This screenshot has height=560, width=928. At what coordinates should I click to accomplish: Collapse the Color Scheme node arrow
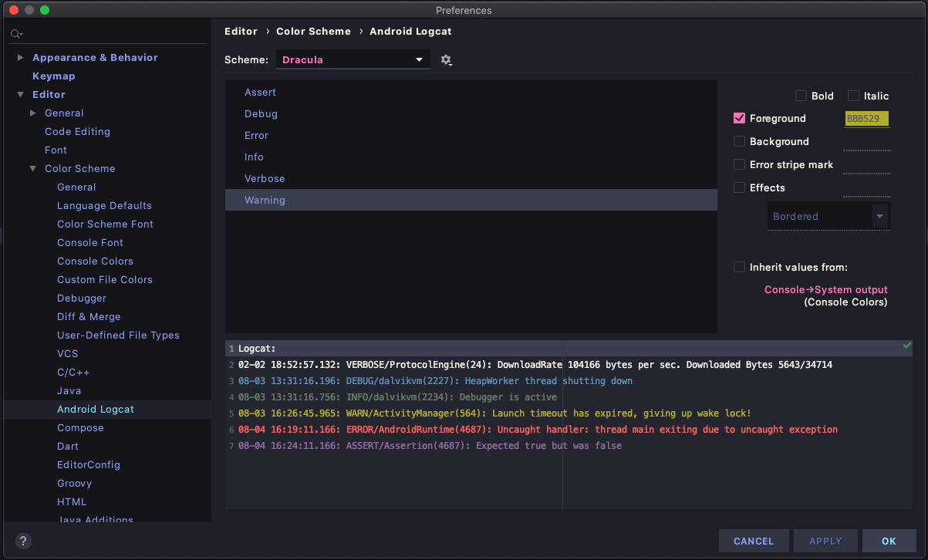click(x=33, y=169)
